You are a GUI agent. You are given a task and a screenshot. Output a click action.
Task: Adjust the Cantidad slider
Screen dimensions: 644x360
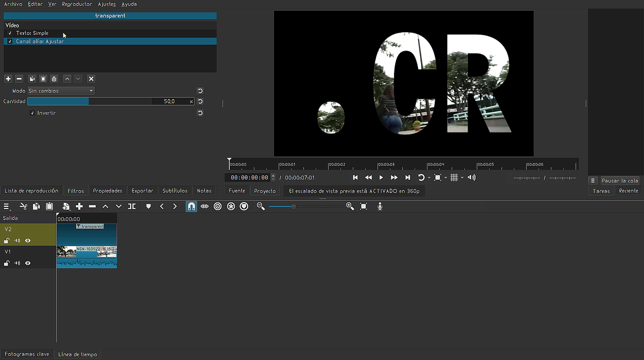pyautogui.click(x=89, y=102)
